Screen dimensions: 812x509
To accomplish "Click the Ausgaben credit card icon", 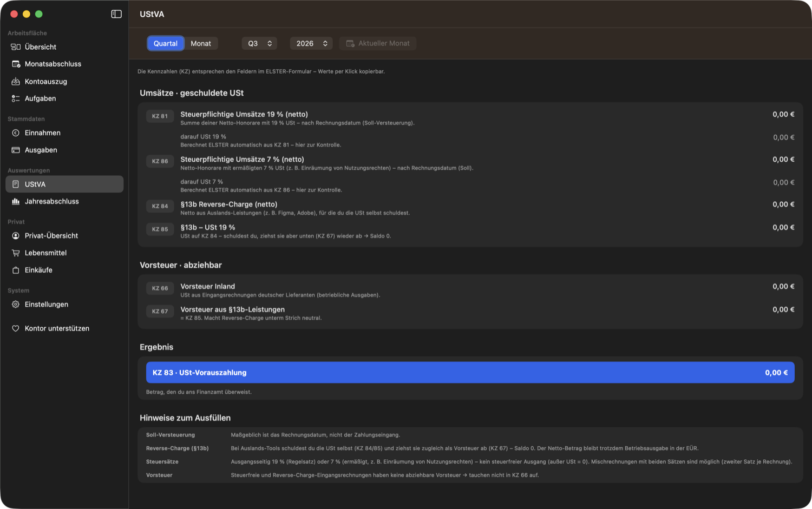I will click(x=16, y=150).
